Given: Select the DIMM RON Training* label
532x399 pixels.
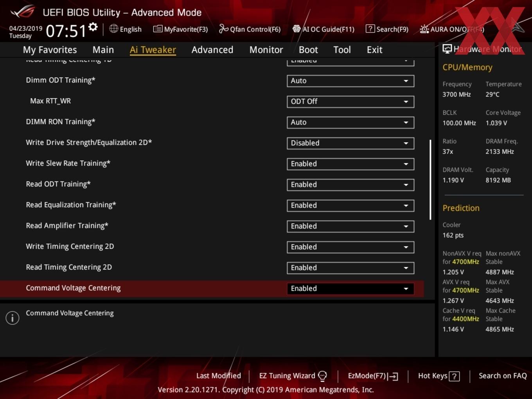Looking at the screenshot, I should pyautogui.click(x=61, y=122).
